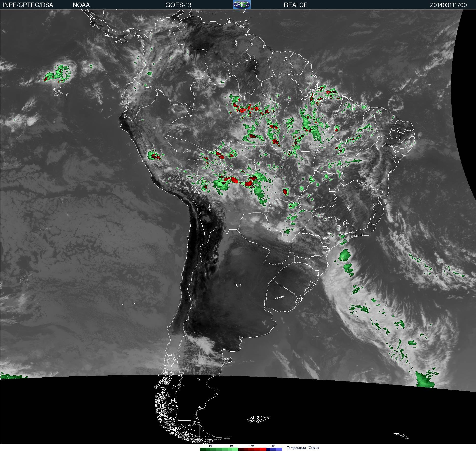Click the dark green end of the temperature scale
This screenshot has width=476, height=451.
tap(203, 449)
